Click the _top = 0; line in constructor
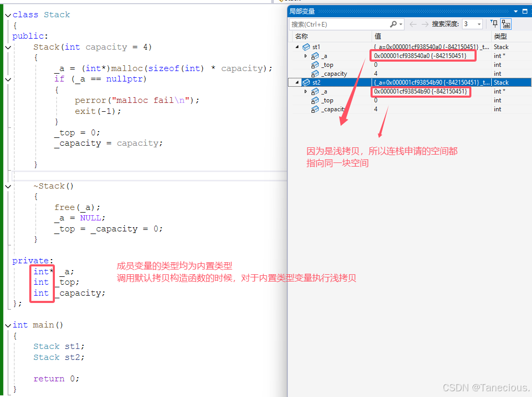Viewport: 532px width, 397px height. tap(77, 133)
